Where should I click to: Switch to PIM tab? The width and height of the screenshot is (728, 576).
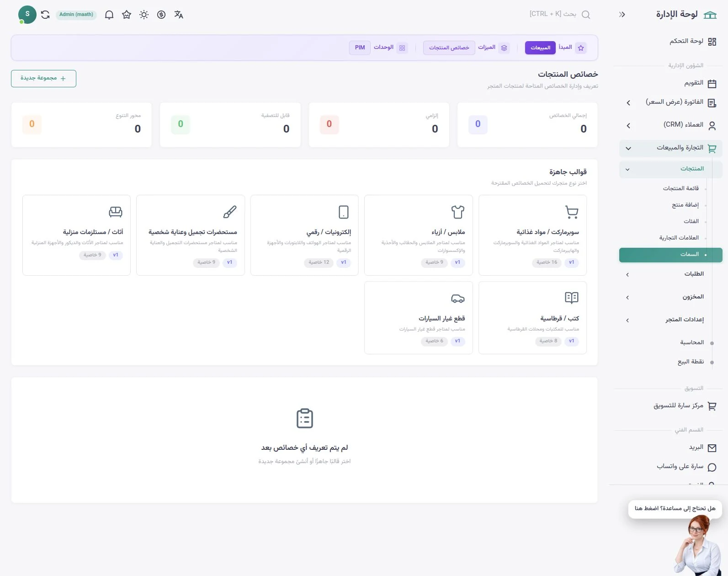coord(360,48)
